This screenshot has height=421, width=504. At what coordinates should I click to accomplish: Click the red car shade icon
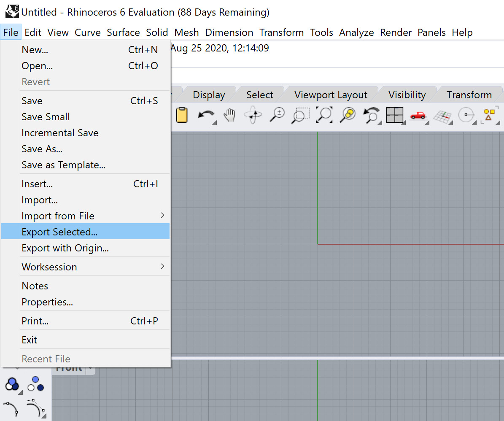(x=418, y=115)
